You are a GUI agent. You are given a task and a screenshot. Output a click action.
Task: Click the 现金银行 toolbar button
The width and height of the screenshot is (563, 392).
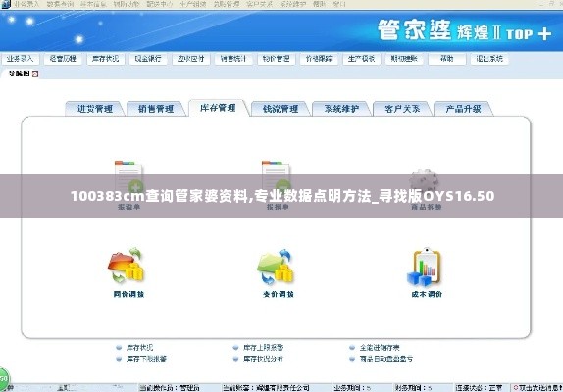click(148, 59)
